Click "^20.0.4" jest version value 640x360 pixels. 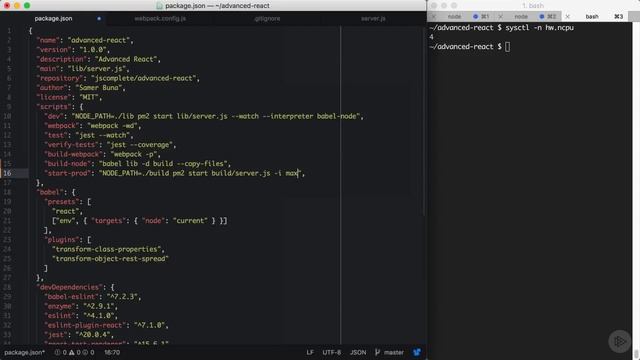(95, 335)
